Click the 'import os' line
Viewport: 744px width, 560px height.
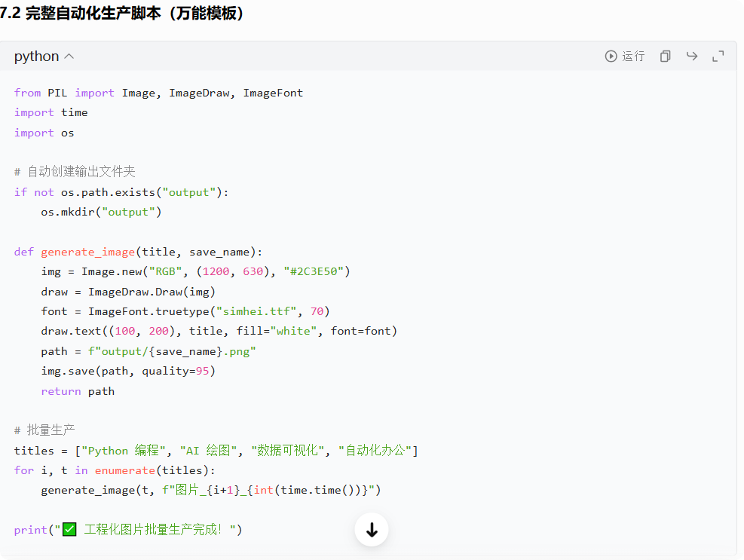click(x=44, y=133)
